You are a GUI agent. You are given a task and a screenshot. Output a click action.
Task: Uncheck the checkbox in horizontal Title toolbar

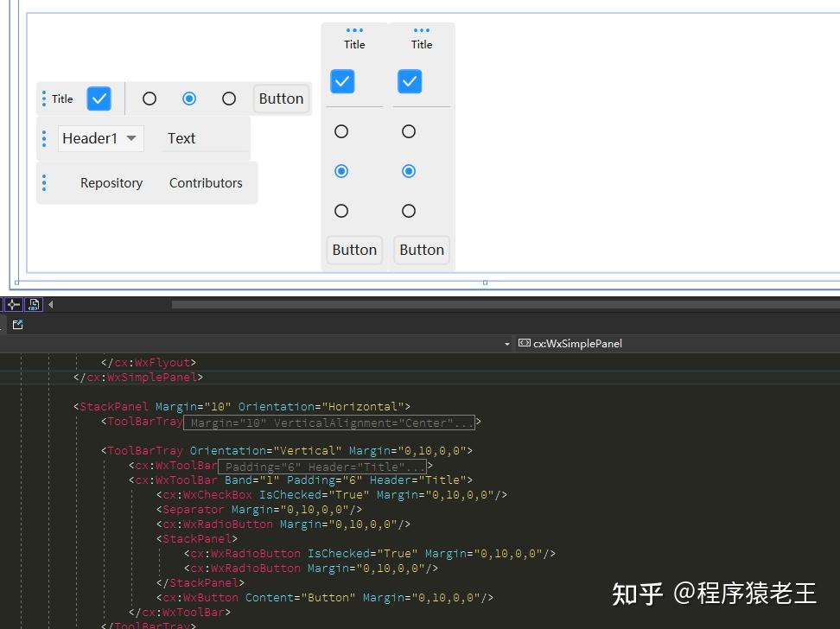99,98
